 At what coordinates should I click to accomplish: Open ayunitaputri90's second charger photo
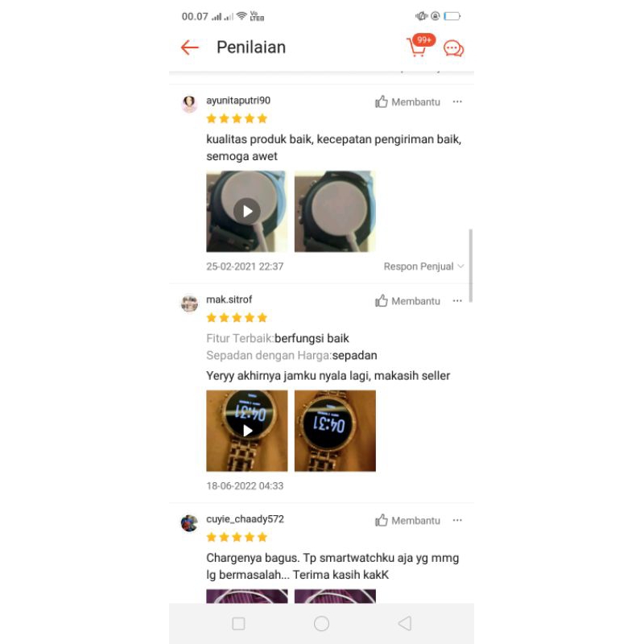(x=335, y=211)
